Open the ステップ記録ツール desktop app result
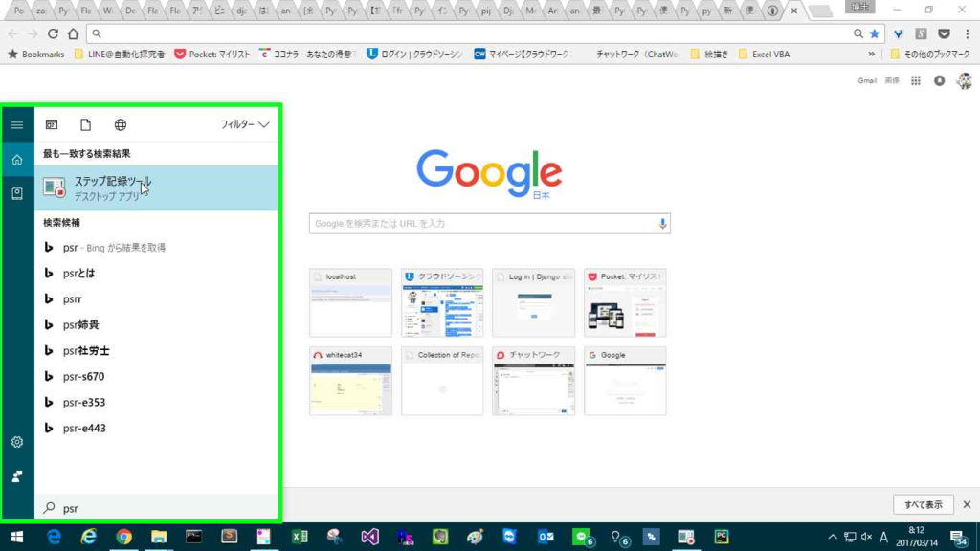980x551 pixels. pyautogui.click(x=156, y=188)
